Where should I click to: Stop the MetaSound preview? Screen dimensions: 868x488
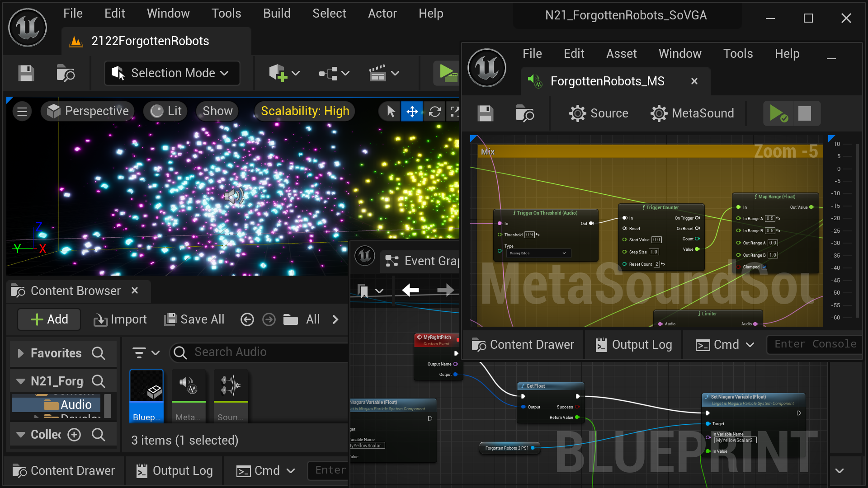pyautogui.click(x=805, y=113)
